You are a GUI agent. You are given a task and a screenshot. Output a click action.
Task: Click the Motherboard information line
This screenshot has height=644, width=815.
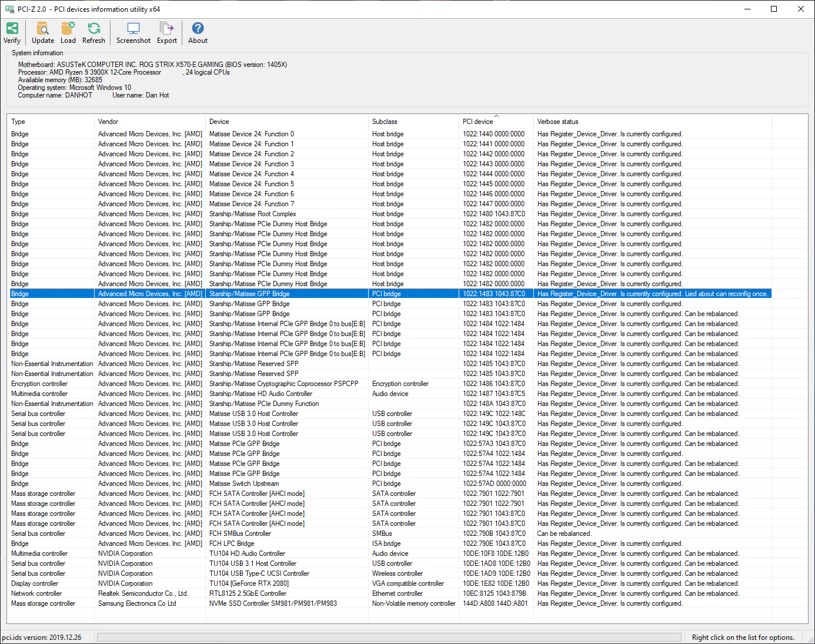tap(152, 65)
